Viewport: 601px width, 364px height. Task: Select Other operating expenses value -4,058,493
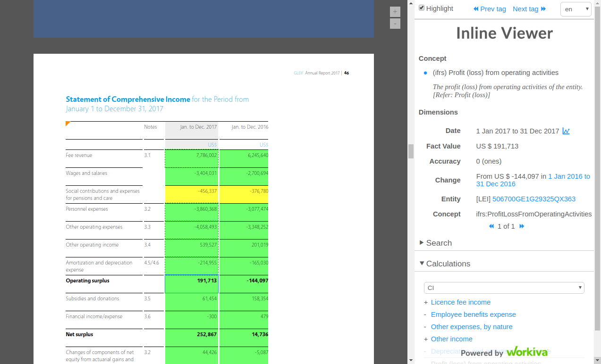[x=192, y=231]
